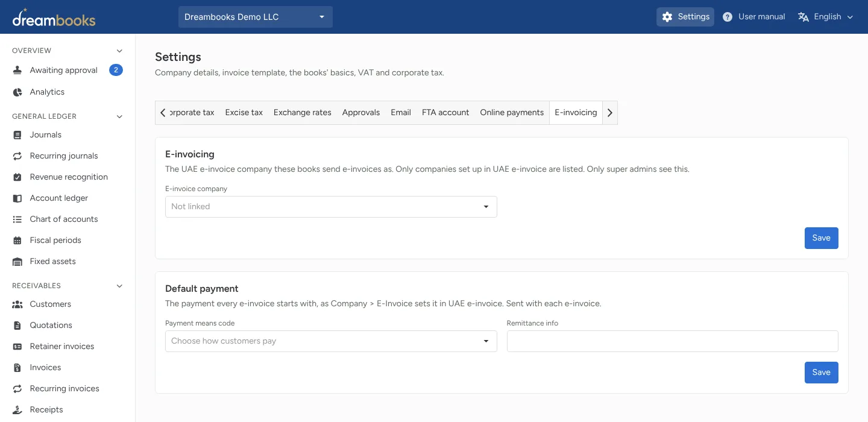Image resolution: width=868 pixels, height=422 pixels.
Task: Open the User manual link
Action: [x=754, y=17]
